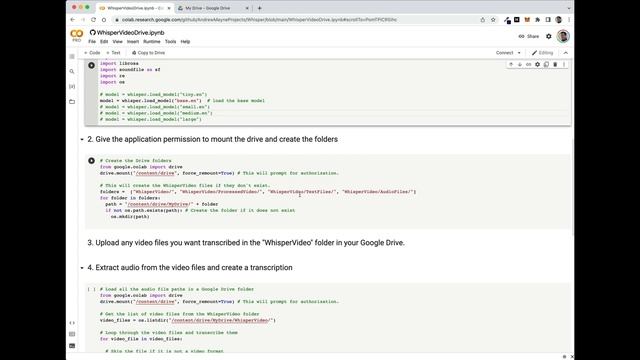This screenshot has height=360, width=640.
Task: Open Chrome tab search dropdown
Action: [569, 8]
